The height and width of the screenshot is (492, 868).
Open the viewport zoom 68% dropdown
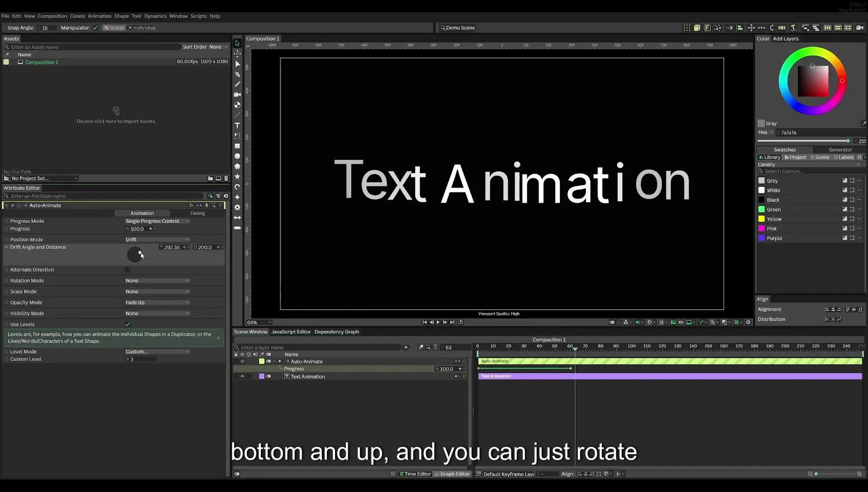259,322
